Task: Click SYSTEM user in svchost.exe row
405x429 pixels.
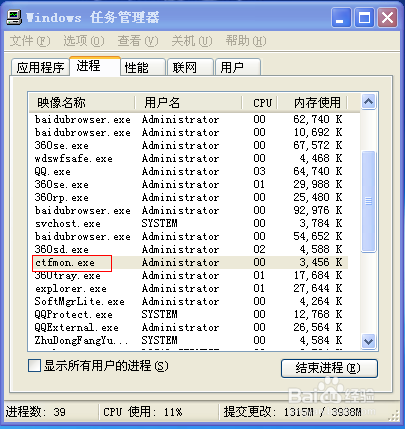Action: (x=159, y=223)
